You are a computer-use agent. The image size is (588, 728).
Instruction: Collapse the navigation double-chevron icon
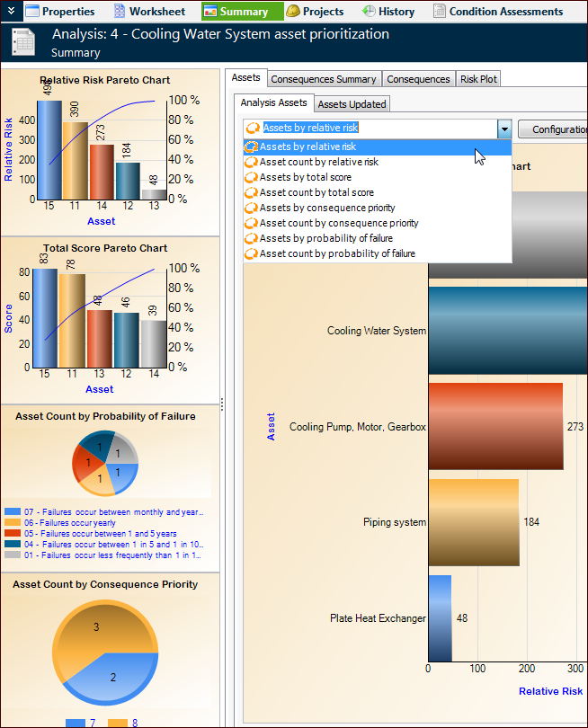pyautogui.click(x=11, y=11)
